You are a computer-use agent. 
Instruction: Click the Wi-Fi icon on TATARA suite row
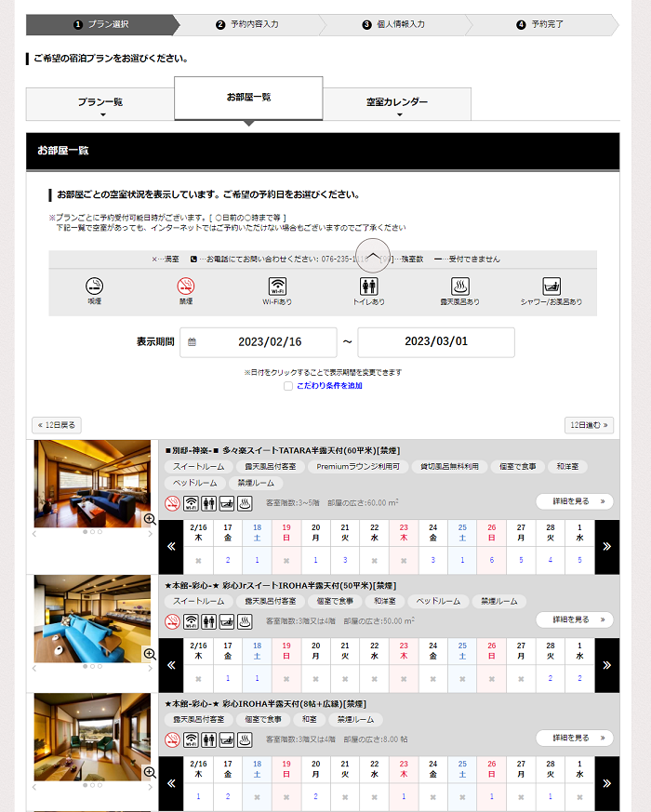tap(191, 503)
